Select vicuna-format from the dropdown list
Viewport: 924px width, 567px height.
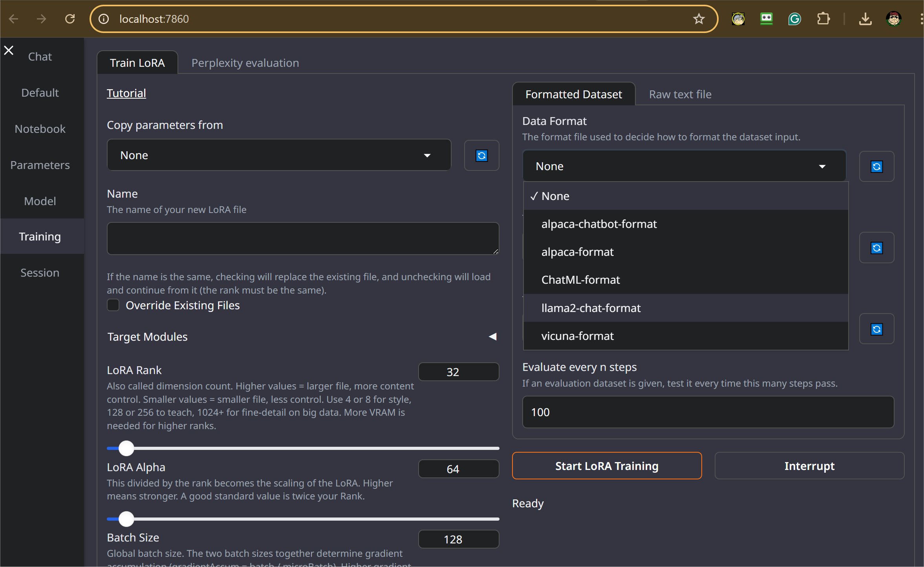577,336
